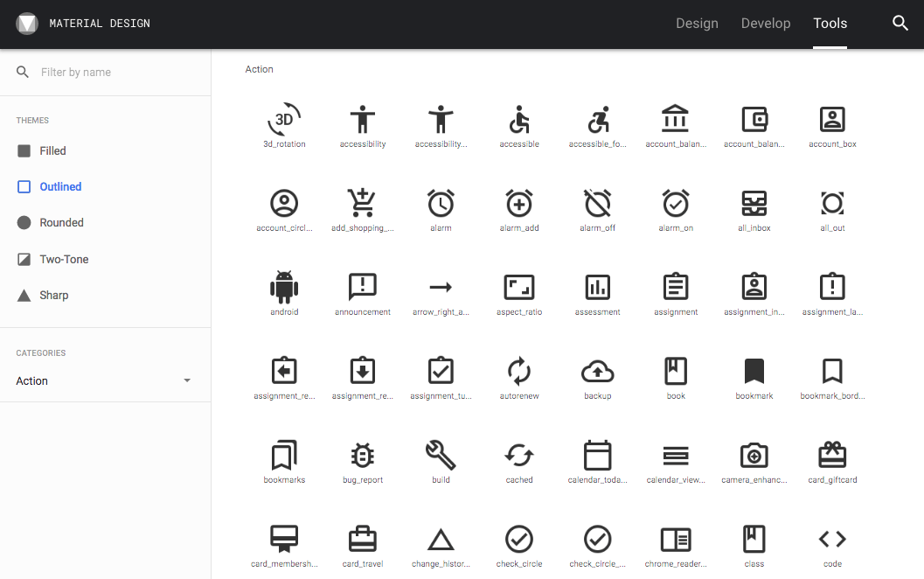Open the Develop tab
The image size is (924, 579).
pos(766,24)
